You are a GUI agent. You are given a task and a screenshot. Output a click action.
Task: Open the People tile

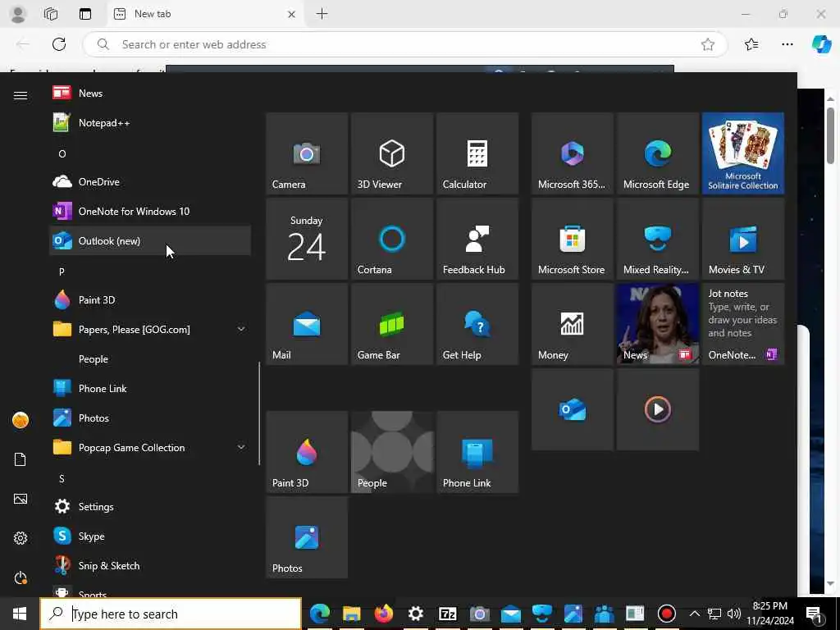[x=392, y=452]
